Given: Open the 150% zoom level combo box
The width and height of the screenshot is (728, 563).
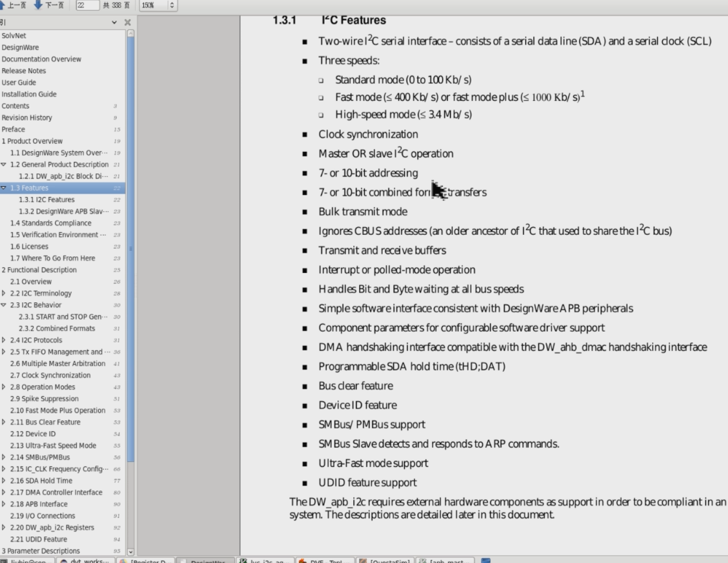Looking at the screenshot, I should pyautogui.click(x=158, y=5).
